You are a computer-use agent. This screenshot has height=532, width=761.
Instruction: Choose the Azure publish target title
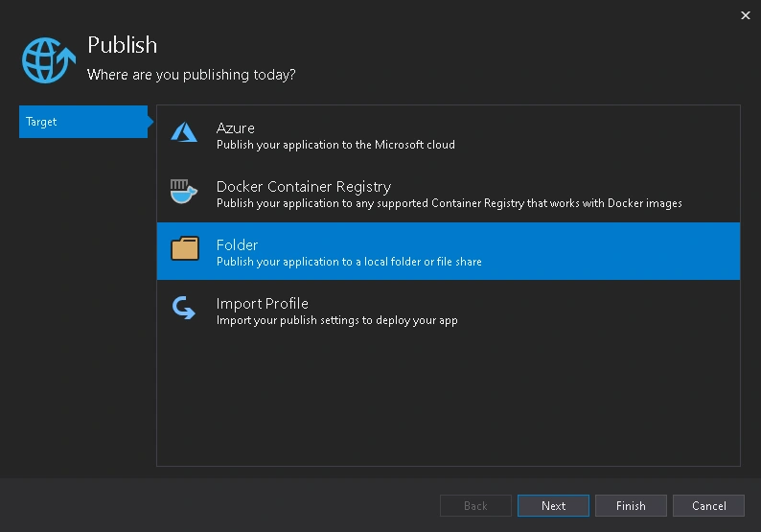pos(236,128)
